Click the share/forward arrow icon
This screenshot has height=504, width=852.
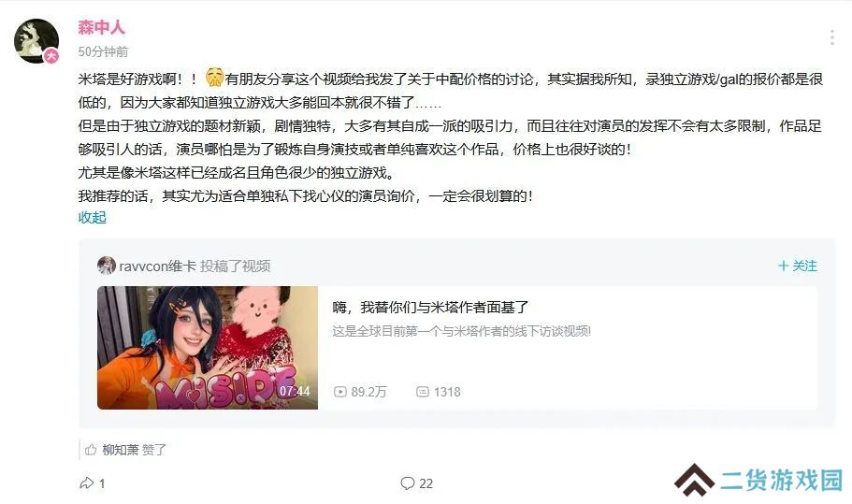click(87, 482)
